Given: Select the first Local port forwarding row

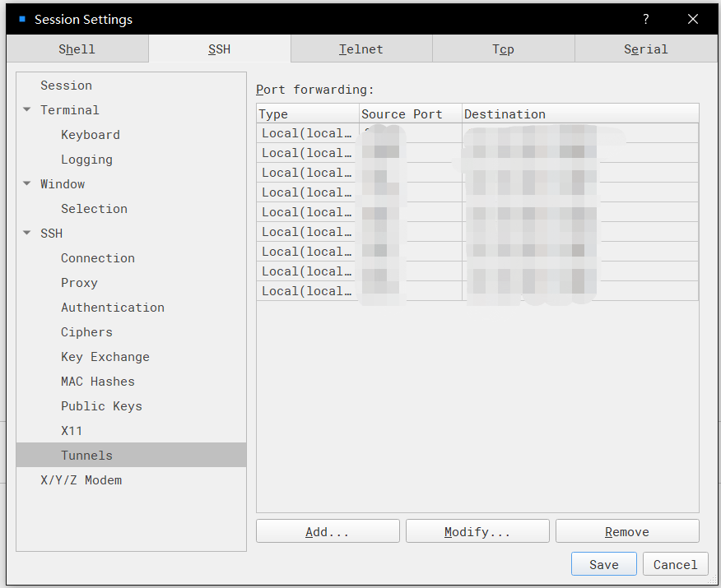Looking at the screenshot, I should [477, 133].
